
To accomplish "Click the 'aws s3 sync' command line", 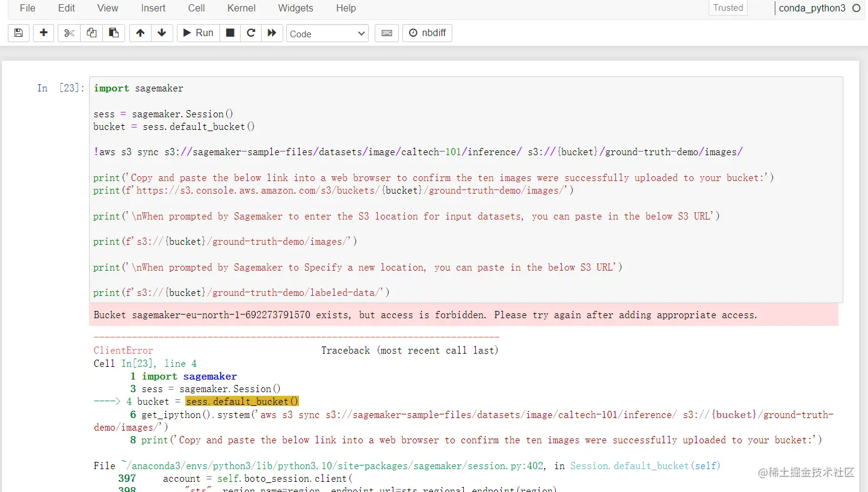I will pos(418,152).
